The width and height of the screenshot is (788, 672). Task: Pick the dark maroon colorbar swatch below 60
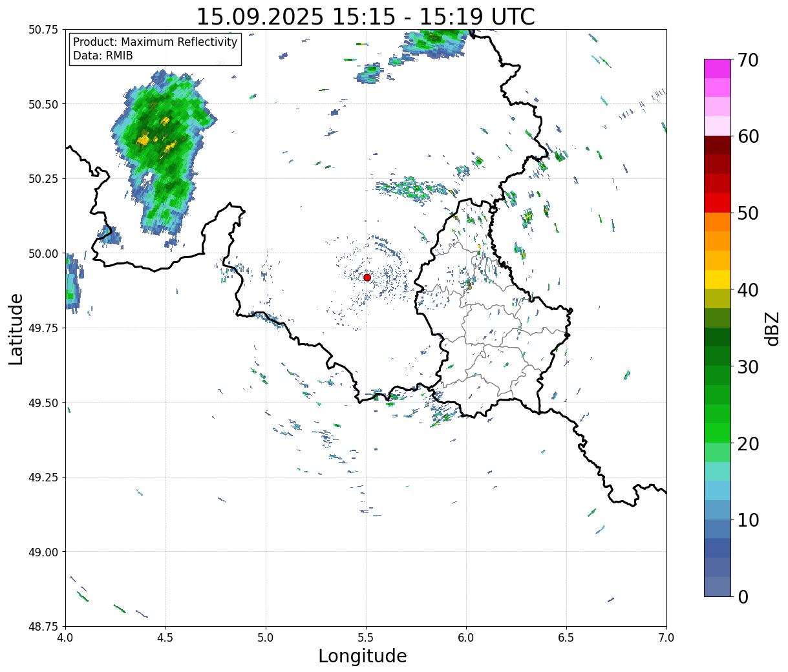(718, 145)
